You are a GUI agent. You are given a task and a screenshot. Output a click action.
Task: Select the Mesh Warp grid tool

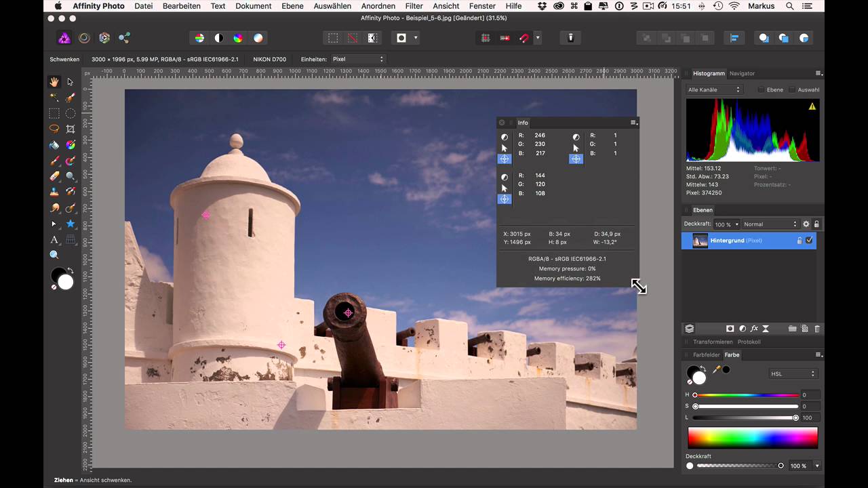point(71,239)
